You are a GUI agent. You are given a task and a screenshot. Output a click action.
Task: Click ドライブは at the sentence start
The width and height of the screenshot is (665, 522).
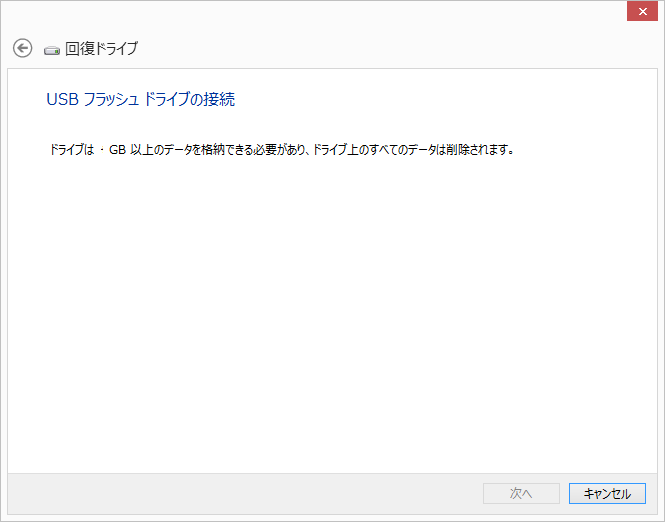tap(72, 150)
